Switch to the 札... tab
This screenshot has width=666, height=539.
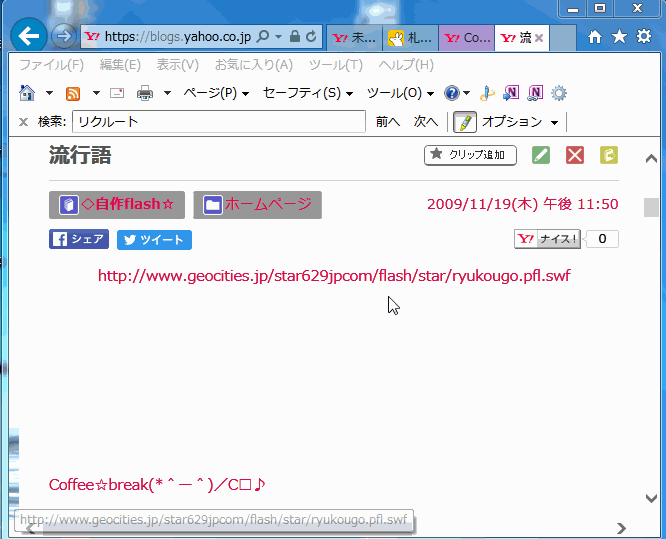(x=410, y=38)
